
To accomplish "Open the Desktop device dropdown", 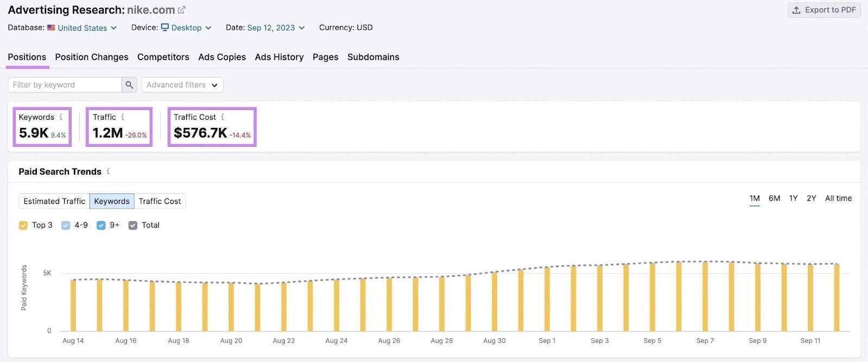I will pyautogui.click(x=191, y=28).
